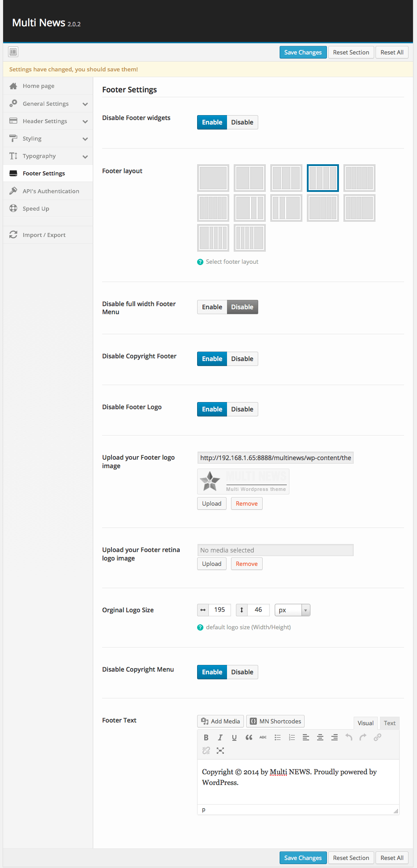Viewport: 417px width, 868px height.
Task: Center align the footer text
Action: tap(320, 738)
